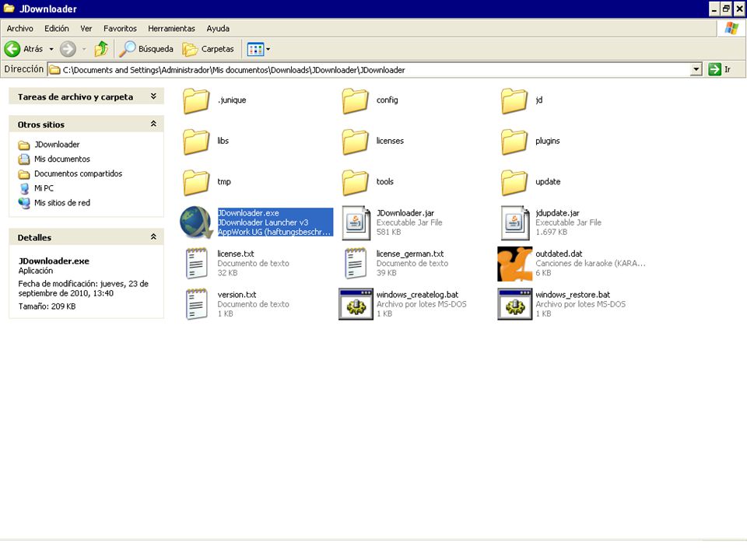Select the plugins folder icon
Screen dimensions: 747x560
coord(514,142)
